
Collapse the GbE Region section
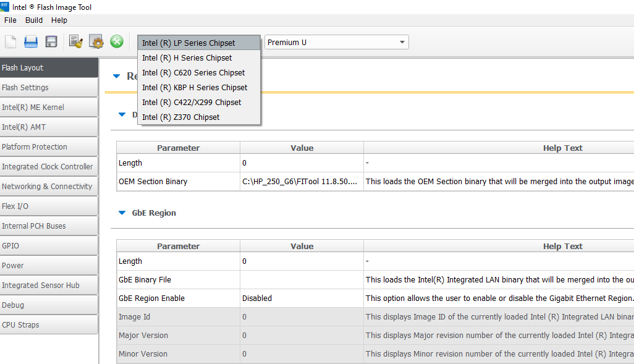click(122, 213)
